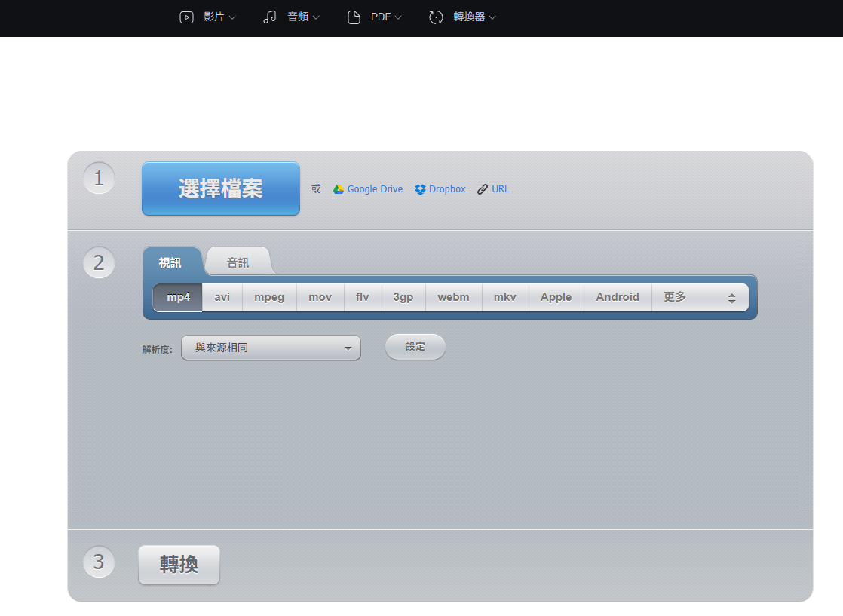Screen dimensions: 843x616
Task: Switch to the 視訊 tab
Action: 172,261
